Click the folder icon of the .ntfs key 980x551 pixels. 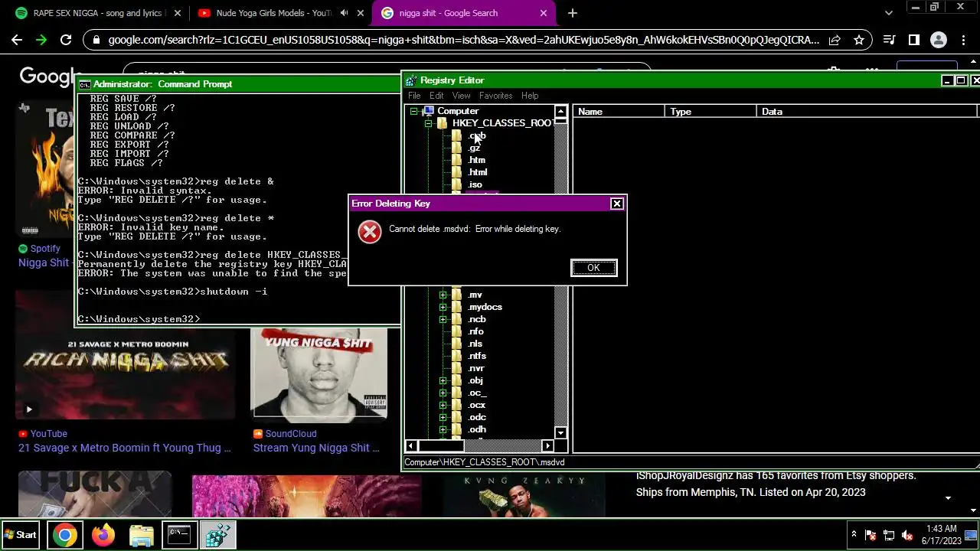coord(457,356)
